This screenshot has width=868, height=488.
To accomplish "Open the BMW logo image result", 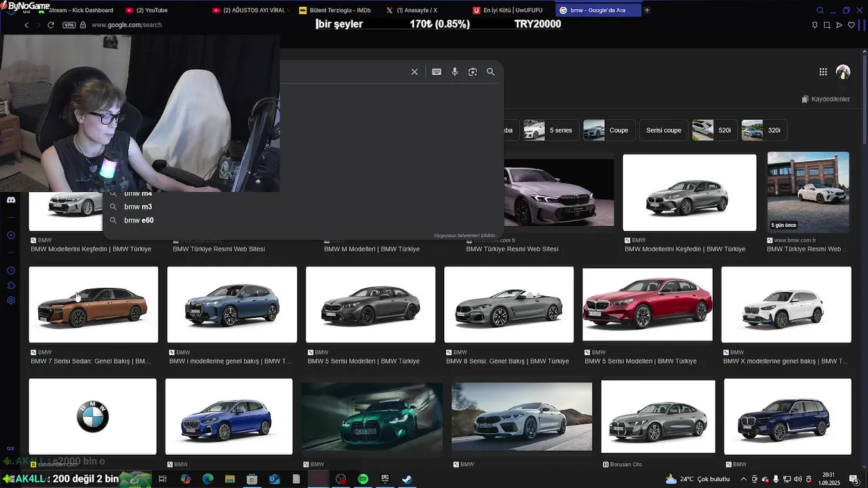I will [93, 417].
